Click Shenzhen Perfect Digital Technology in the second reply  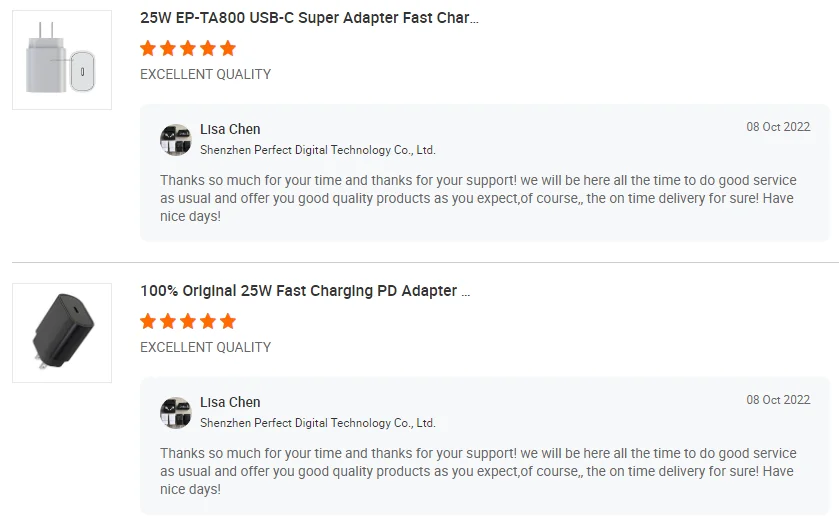click(317, 423)
